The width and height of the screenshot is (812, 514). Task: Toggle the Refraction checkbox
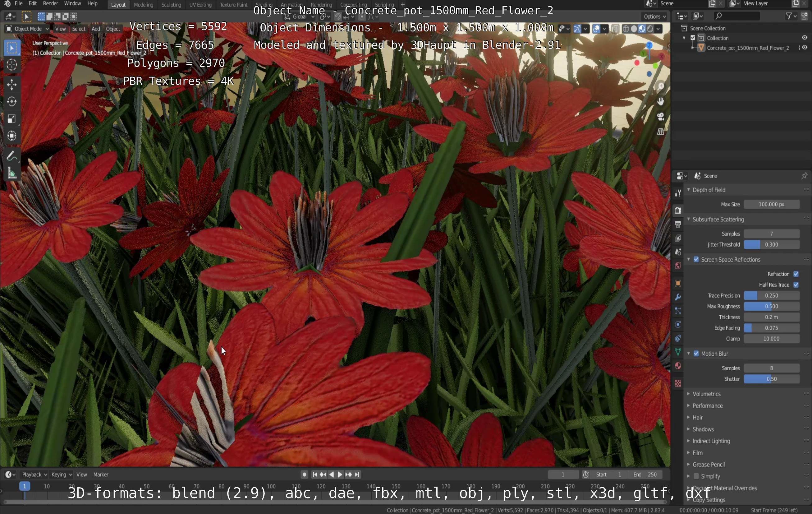(x=796, y=274)
